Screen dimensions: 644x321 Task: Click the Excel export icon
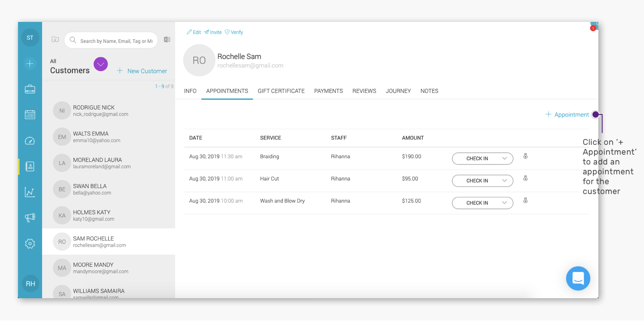167,39
